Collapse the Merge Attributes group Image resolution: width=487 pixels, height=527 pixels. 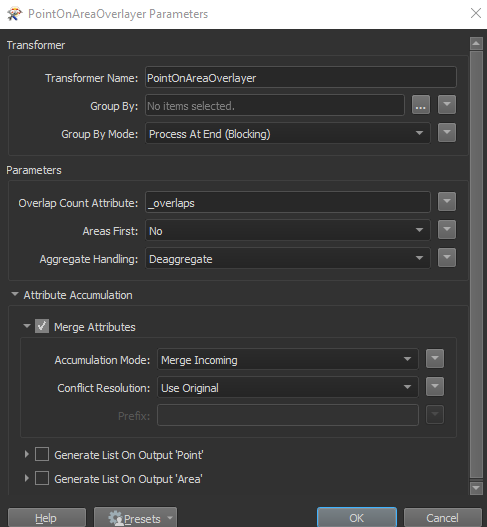click(x=27, y=326)
